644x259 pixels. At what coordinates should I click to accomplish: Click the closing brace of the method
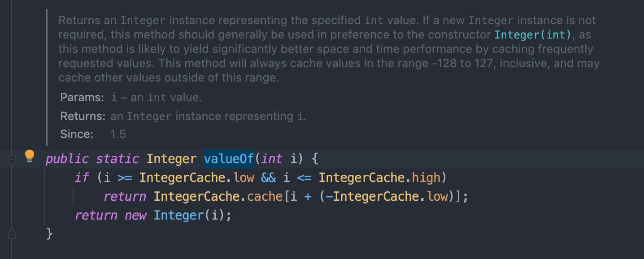coord(49,234)
